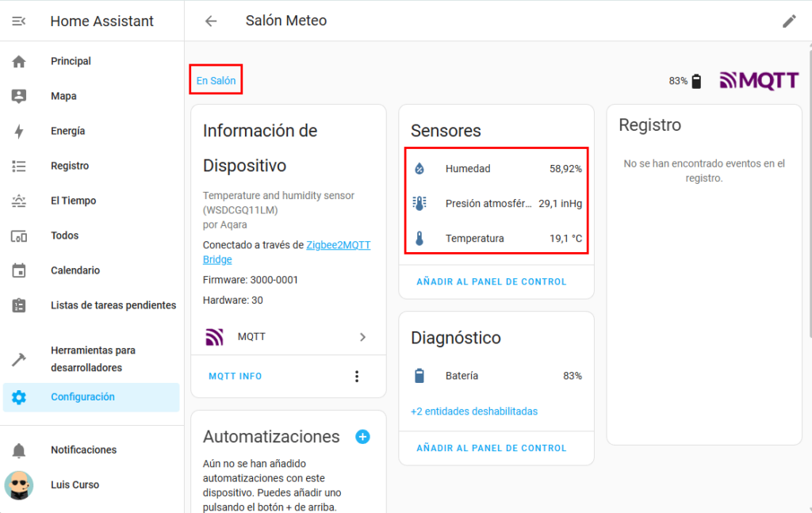Image resolution: width=812 pixels, height=513 pixels.
Task: Click the En Salón area link
Action: [x=216, y=81]
